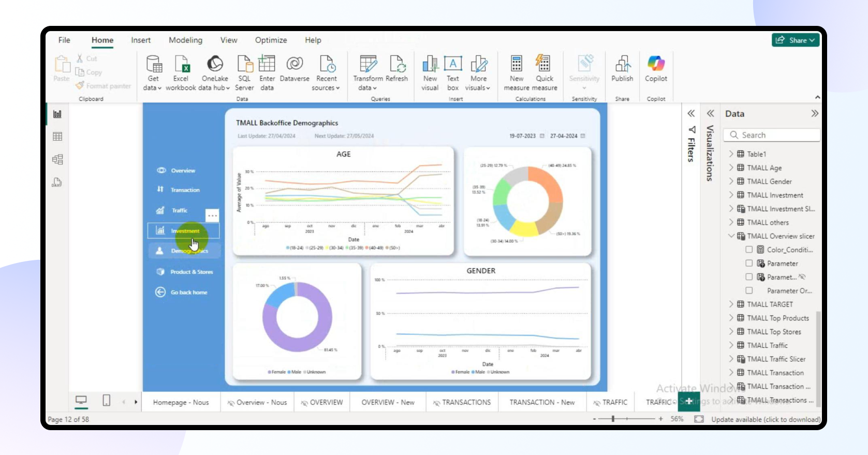Expand the TMALL Top Products table
This screenshot has width=868, height=455.
731,318
